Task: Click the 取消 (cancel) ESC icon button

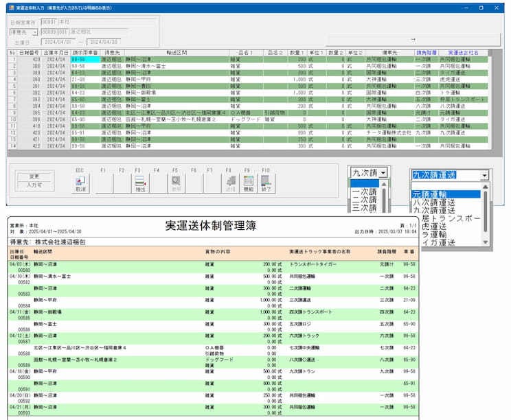Action: [80, 184]
